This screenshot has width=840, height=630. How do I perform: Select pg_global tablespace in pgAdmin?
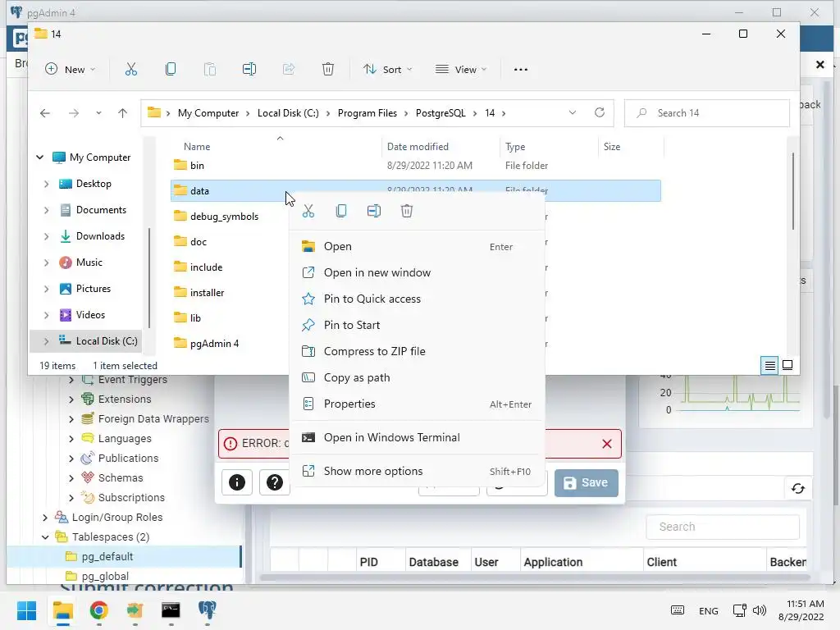coord(105,577)
